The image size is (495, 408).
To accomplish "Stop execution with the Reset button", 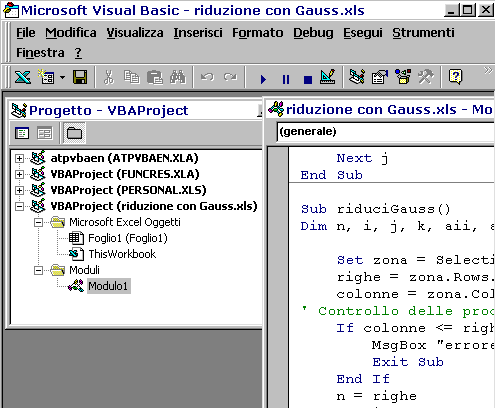I will click(x=308, y=79).
